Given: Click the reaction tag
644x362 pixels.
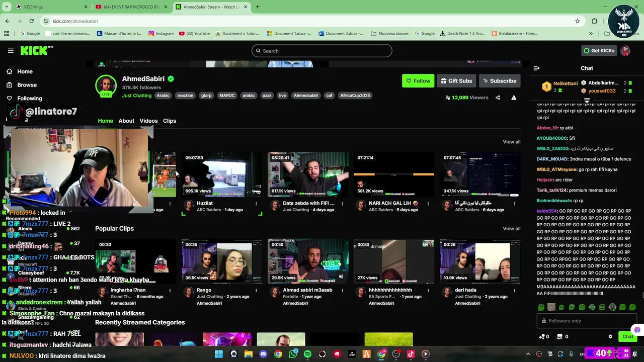Looking at the screenshot, I should tap(185, 96).
